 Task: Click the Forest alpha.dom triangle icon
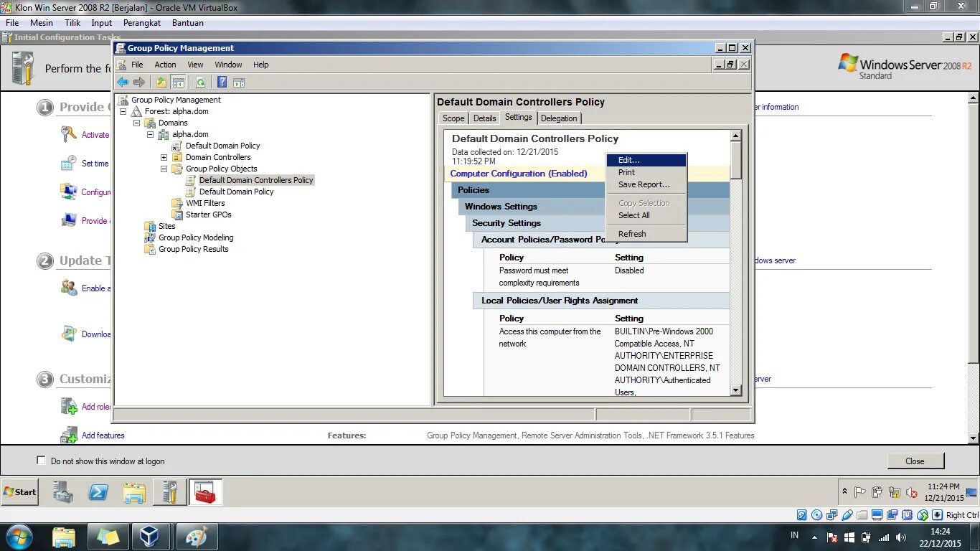tap(136, 111)
